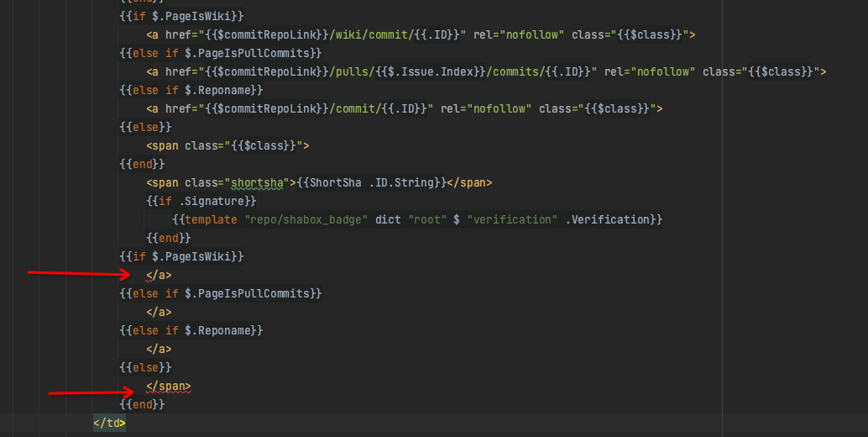
Task: Click the </a> tag marked by the upper red arrow
Action: (x=159, y=275)
